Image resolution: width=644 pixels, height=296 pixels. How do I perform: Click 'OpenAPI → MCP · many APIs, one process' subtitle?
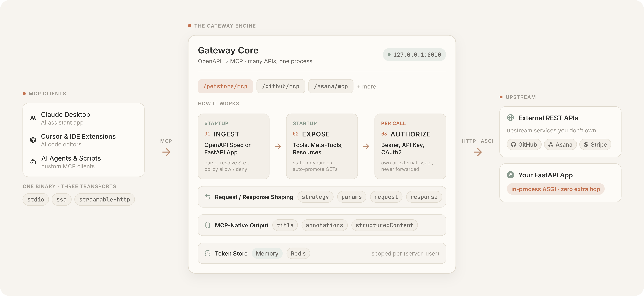click(255, 61)
